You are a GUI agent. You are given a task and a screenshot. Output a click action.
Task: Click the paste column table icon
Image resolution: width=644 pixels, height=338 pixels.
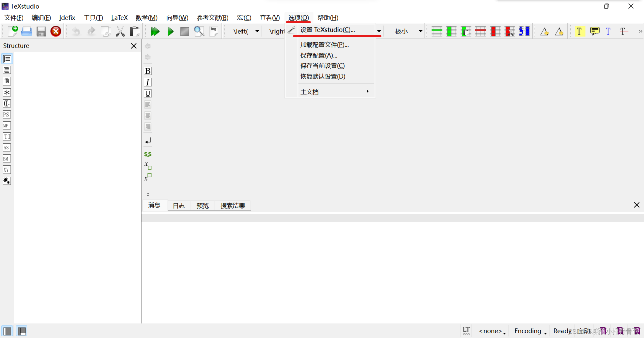tap(466, 31)
